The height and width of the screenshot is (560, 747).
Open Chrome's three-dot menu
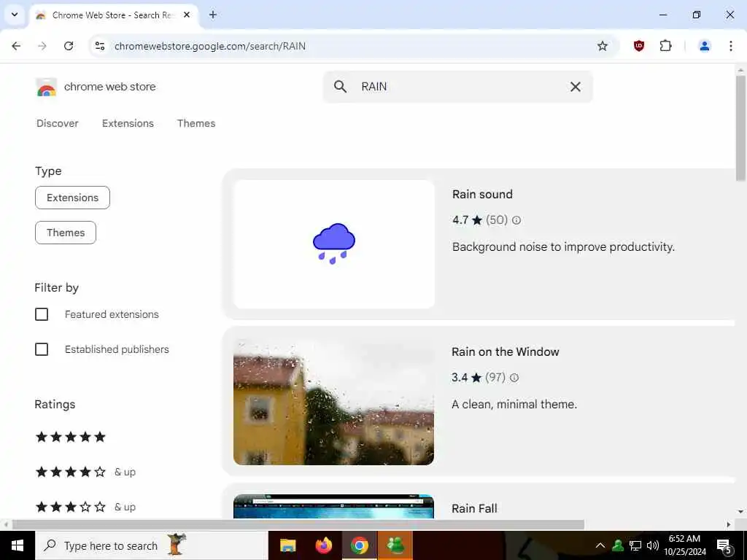[730, 46]
